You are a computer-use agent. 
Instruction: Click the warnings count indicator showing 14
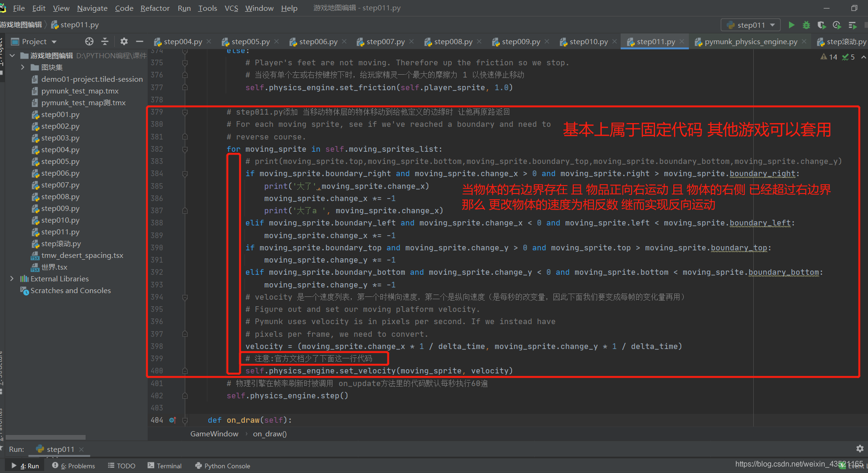click(829, 57)
